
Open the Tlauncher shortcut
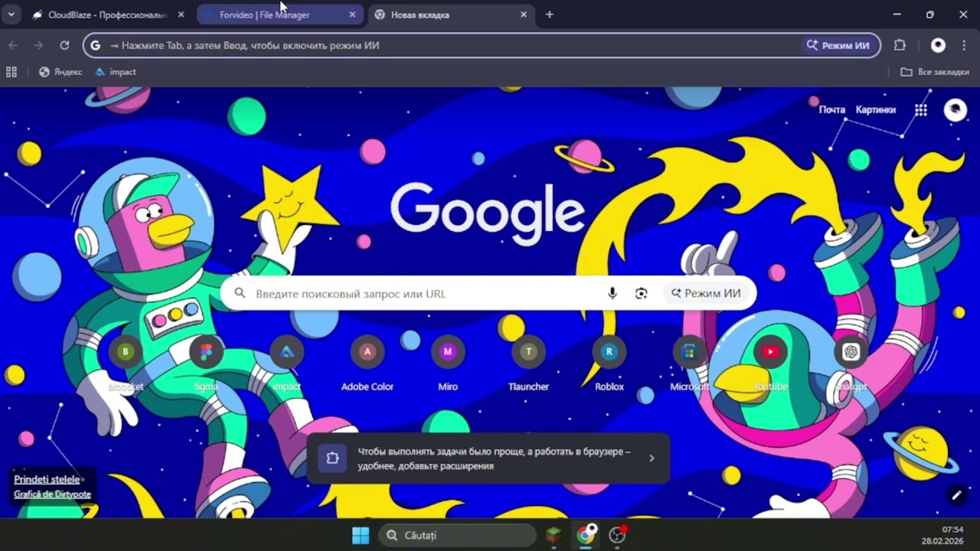[x=528, y=364]
